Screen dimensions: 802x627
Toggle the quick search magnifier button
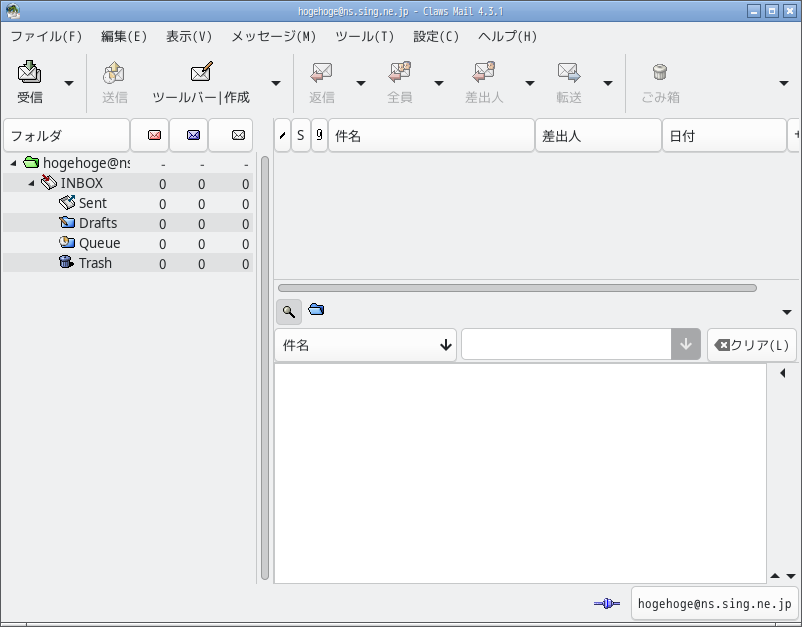click(x=289, y=311)
